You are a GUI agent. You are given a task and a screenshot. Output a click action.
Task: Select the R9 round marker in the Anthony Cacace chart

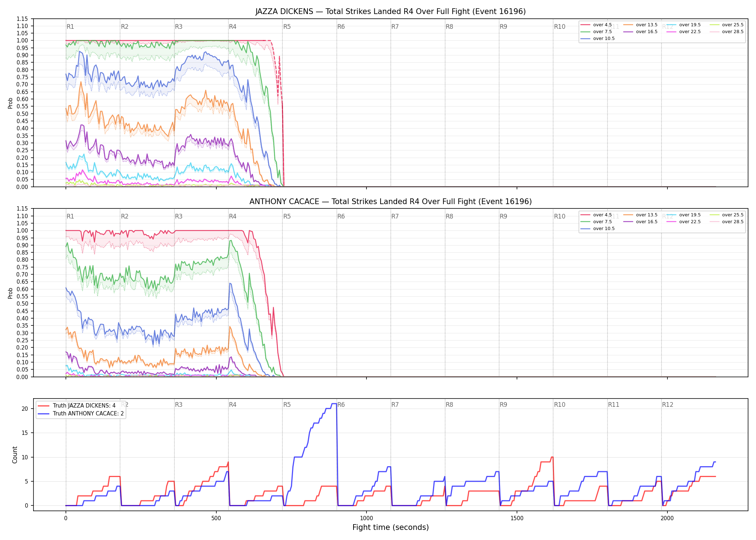(503, 216)
